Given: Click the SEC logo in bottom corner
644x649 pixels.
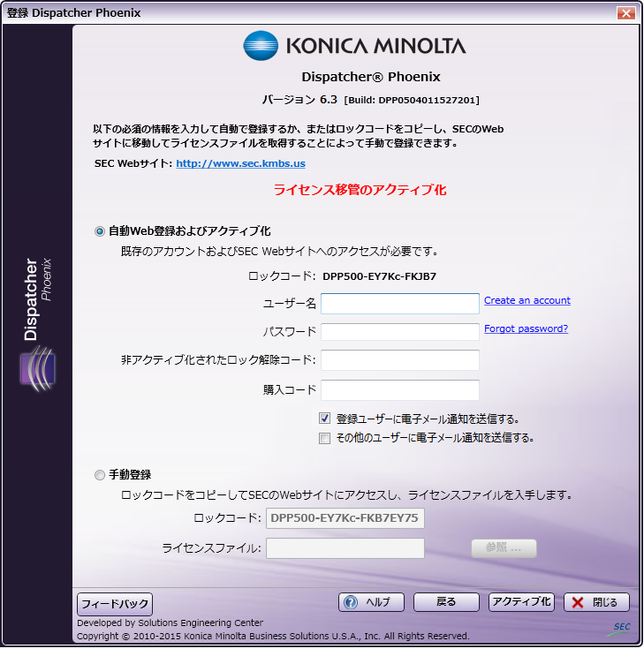Looking at the screenshot, I should tap(620, 629).
